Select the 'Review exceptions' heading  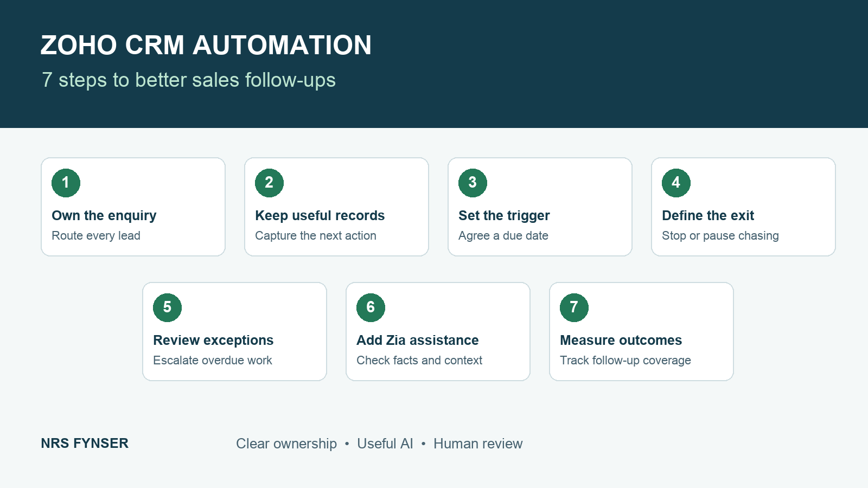213,341
